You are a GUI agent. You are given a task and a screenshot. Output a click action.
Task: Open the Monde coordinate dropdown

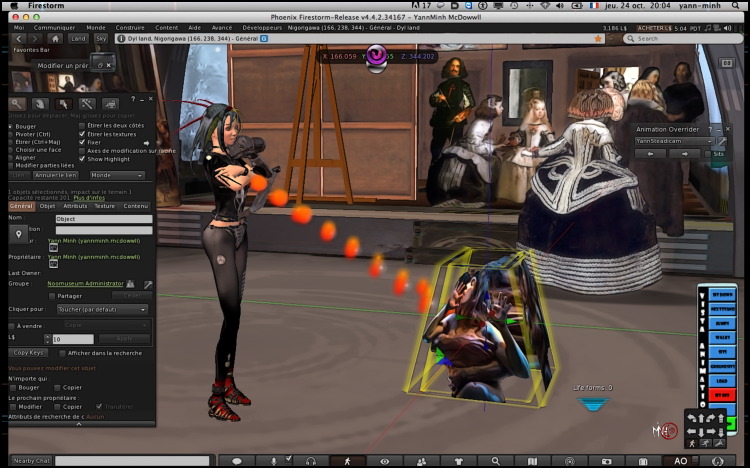tap(117, 176)
